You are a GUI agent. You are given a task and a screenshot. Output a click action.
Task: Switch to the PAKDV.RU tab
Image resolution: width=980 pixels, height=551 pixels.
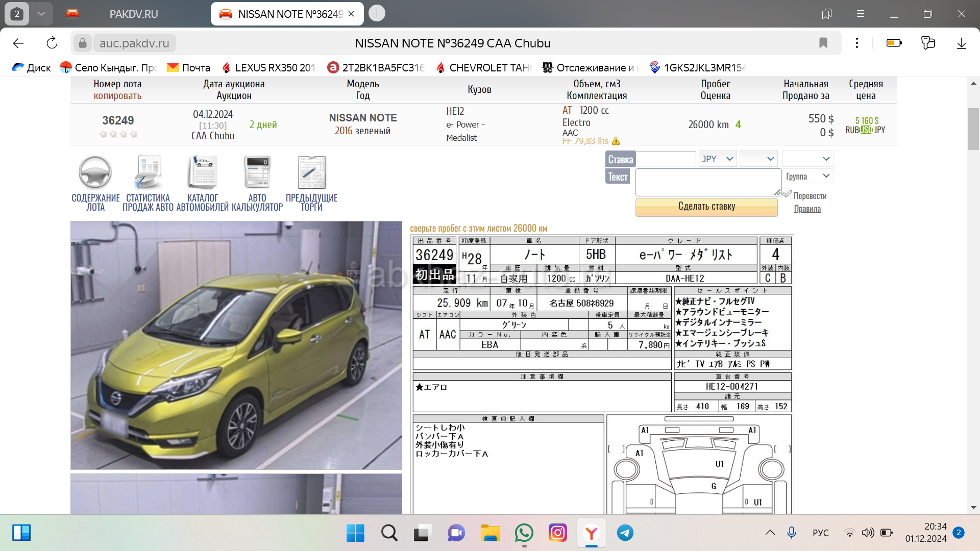click(x=134, y=14)
